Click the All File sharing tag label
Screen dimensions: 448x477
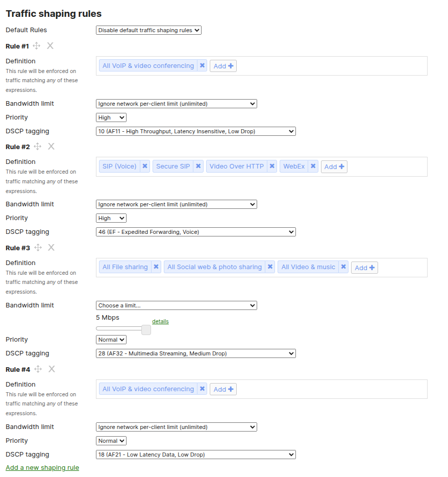click(125, 267)
